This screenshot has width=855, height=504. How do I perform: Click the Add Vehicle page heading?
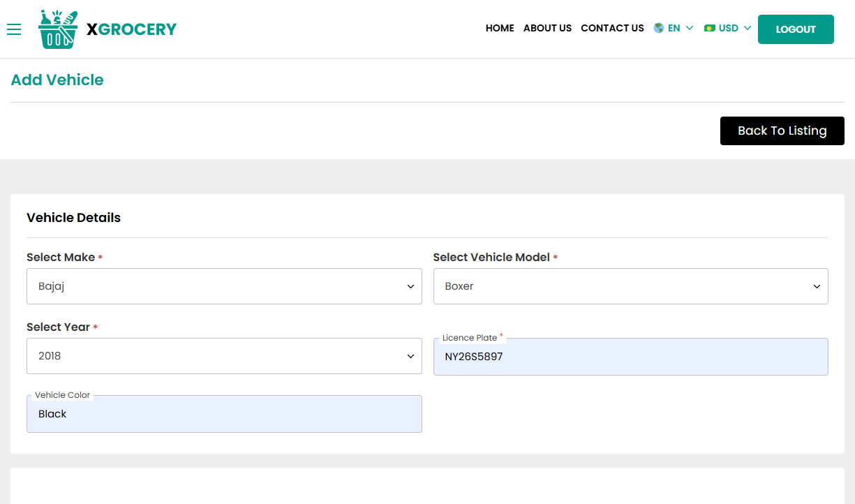pyautogui.click(x=57, y=80)
